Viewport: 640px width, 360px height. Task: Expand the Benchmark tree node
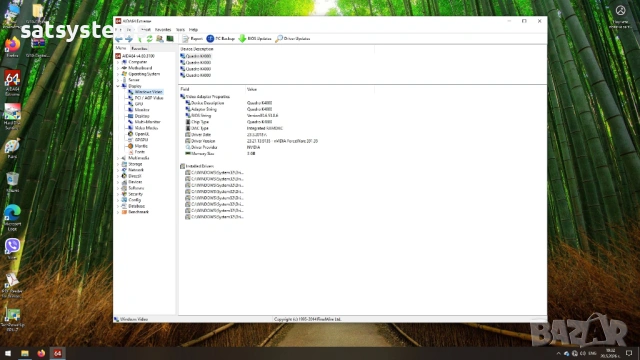tap(118, 212)
